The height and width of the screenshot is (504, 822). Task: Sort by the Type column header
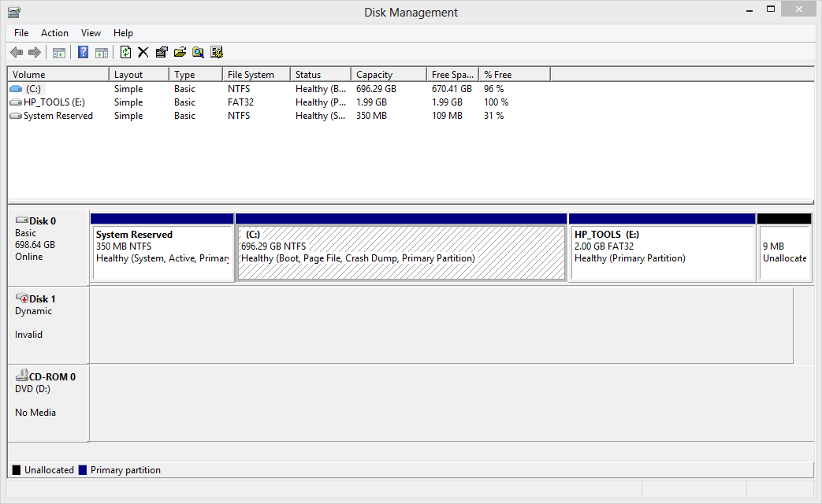(196, 74)
